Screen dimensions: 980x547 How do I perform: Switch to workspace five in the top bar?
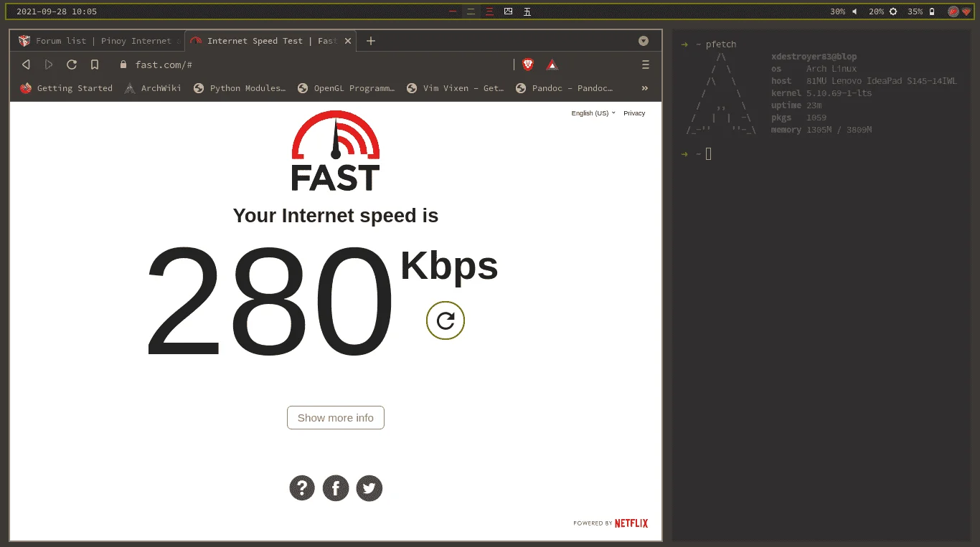point(527,11)
